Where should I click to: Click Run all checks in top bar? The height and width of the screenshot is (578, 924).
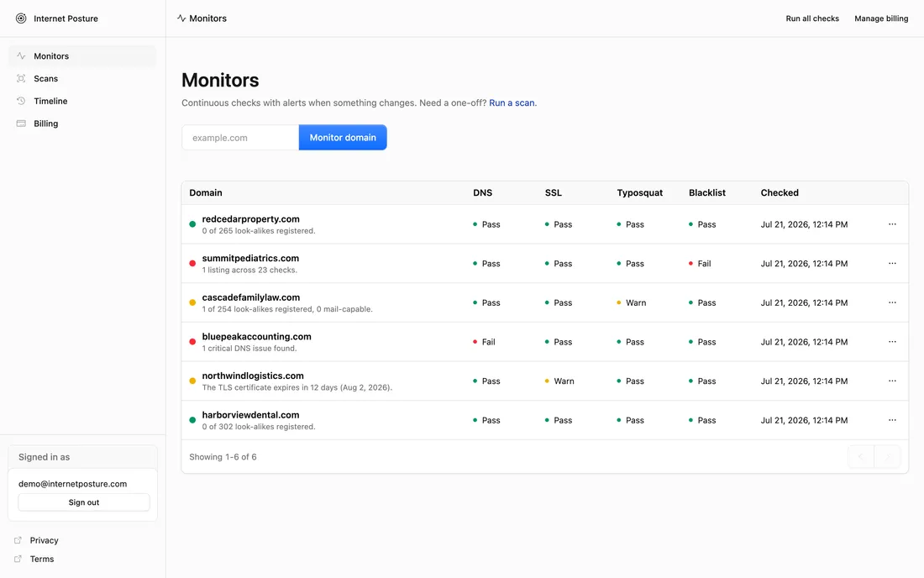click(812, 18)
